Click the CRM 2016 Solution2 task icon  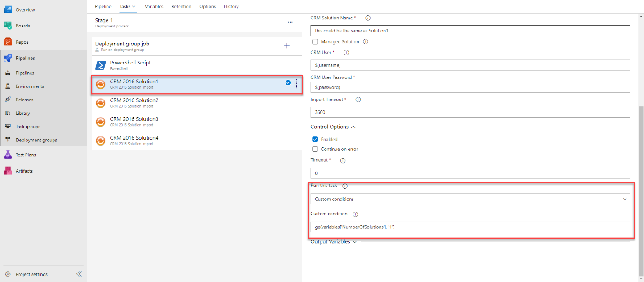pos(101,103)
